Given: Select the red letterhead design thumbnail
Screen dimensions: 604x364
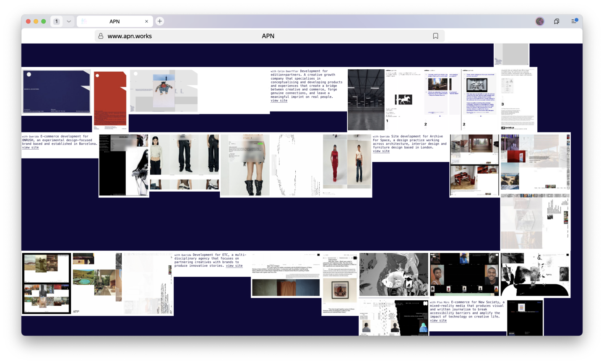Looking at the screenshot, I should pos(110,99).
